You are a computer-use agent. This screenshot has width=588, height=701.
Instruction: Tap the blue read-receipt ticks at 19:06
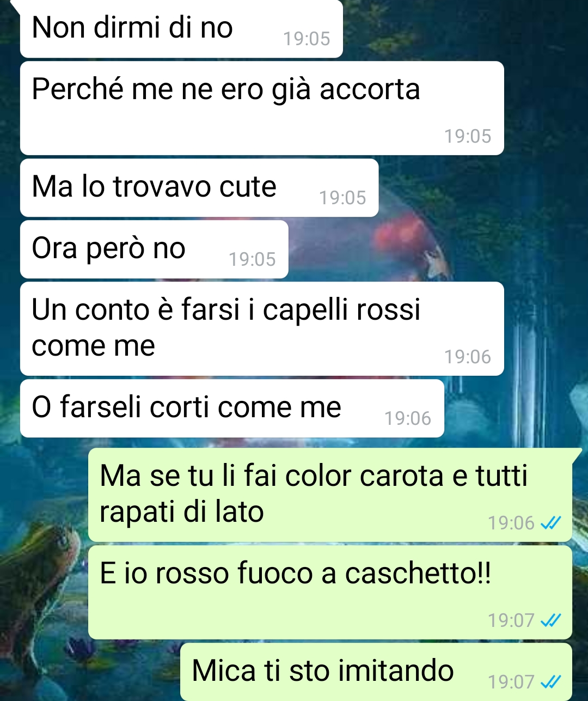(x=550, y=523)
